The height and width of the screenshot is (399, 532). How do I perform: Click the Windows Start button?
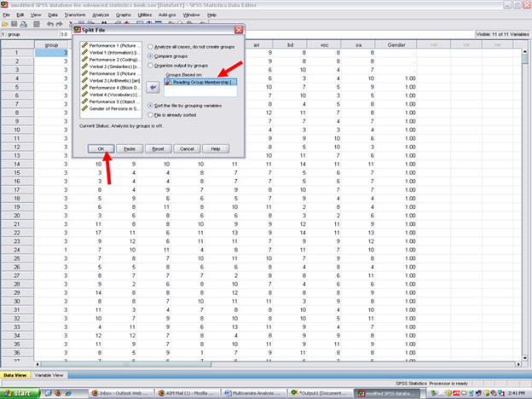(x=20, y=392)
